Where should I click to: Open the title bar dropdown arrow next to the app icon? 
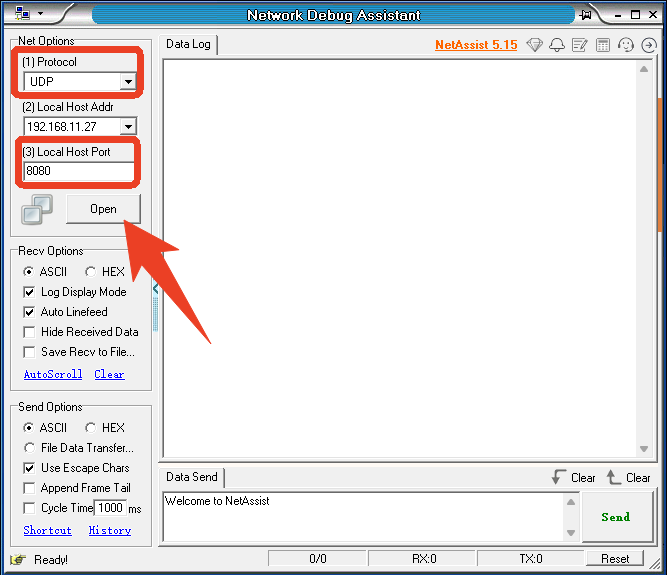(x=41, y=14)
